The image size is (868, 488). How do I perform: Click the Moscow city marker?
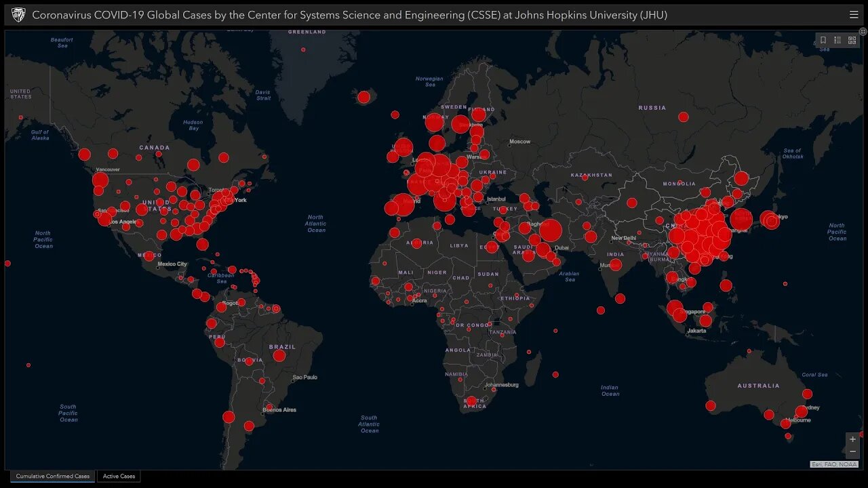coord(509,144)
